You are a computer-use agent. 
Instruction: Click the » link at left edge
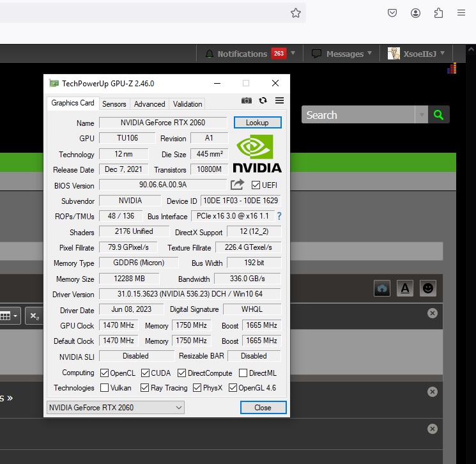pyautogui.click(x=10, y=398)
